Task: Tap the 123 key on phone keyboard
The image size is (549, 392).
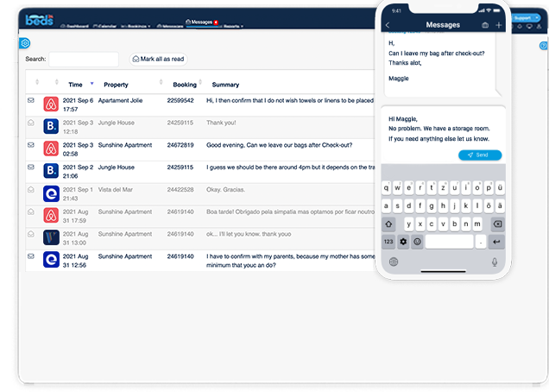Action: pos(388,242)
